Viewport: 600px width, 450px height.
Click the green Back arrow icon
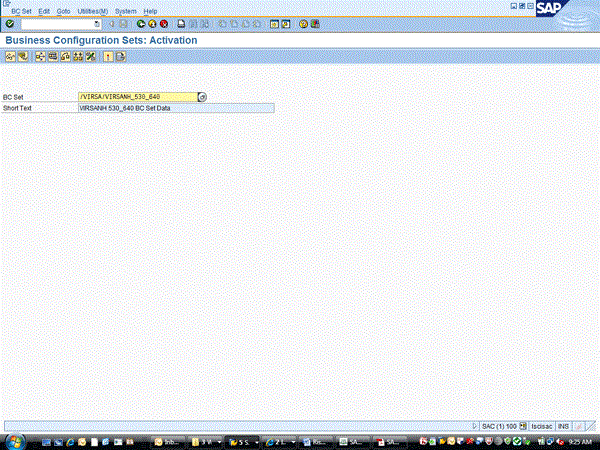(x=140, y=23)
